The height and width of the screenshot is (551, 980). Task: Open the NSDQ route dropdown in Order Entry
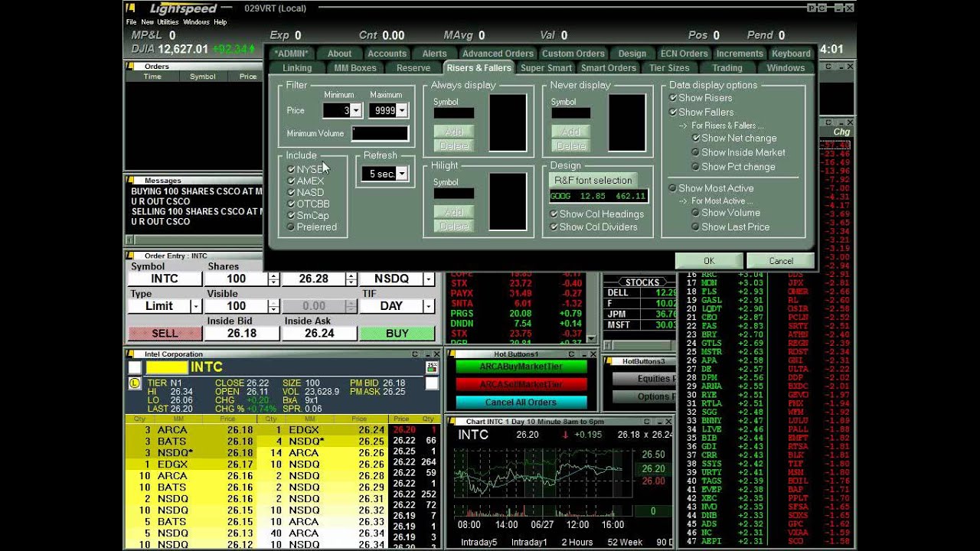[x=430, y=279]
